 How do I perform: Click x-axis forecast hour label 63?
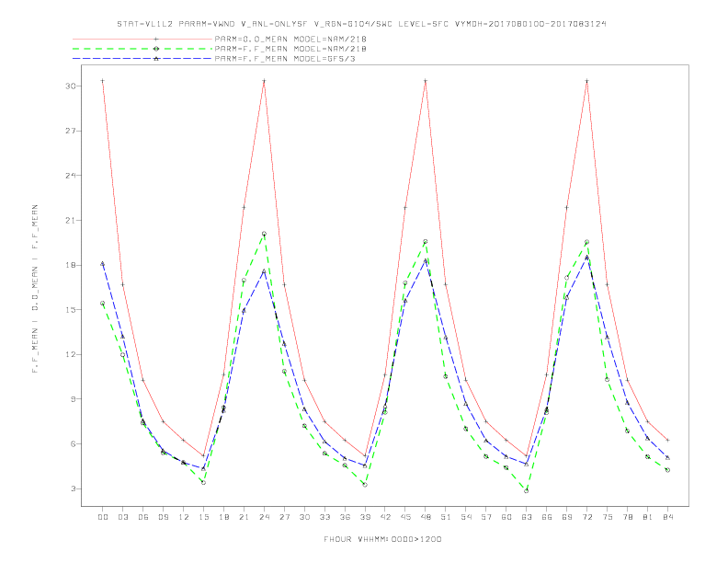point(527,517)
